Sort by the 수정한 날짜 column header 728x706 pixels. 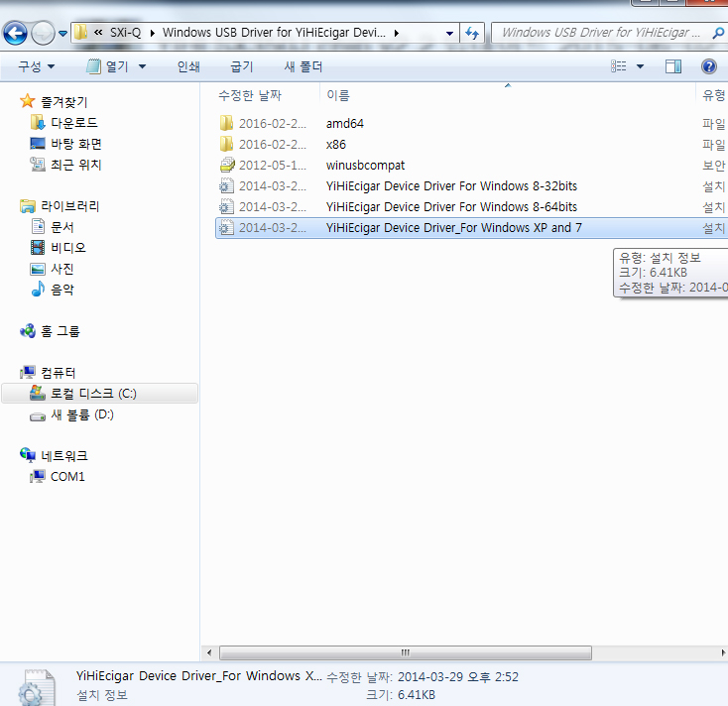(x=250, y=95)
